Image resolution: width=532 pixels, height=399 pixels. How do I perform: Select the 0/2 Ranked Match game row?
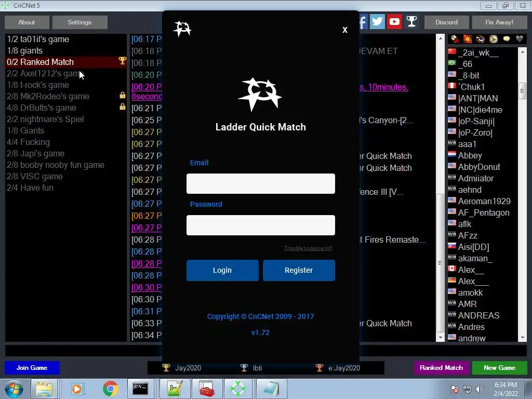pyautogui.click(x=66, y=62)
